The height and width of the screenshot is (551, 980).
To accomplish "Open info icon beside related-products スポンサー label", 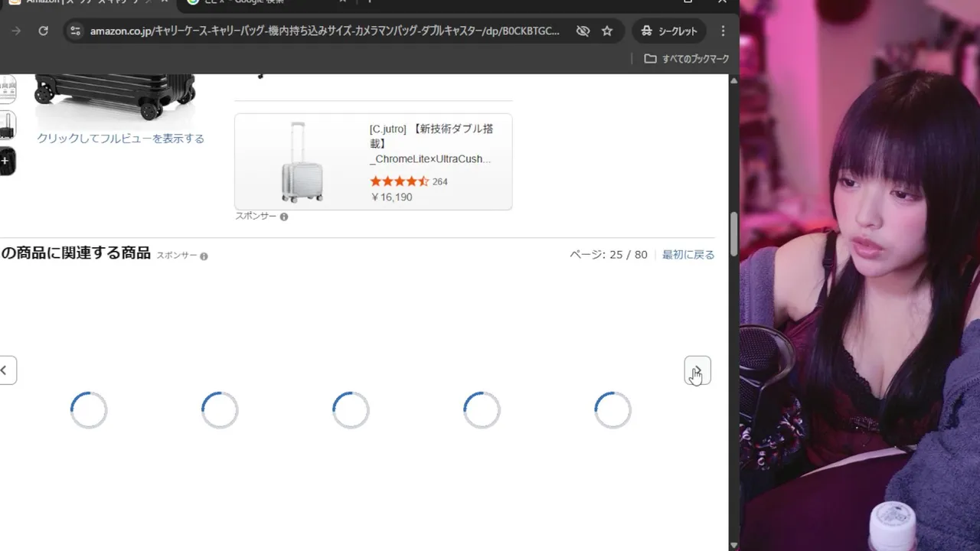I will point(204,256).
